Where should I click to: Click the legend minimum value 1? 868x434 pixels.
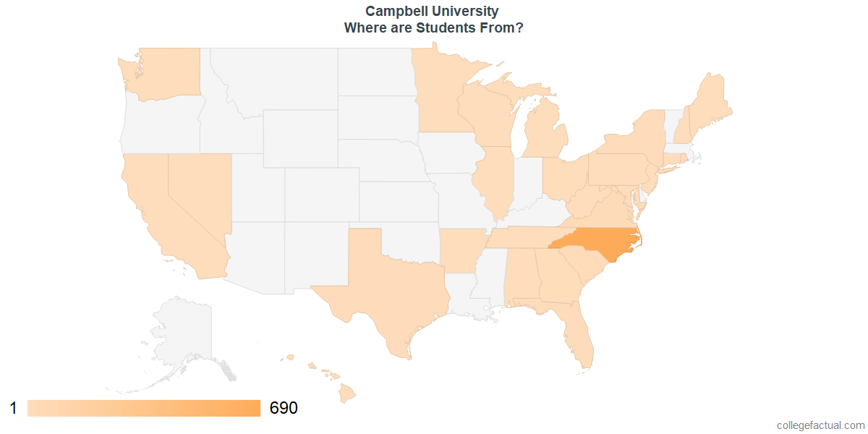coord(13,409)
